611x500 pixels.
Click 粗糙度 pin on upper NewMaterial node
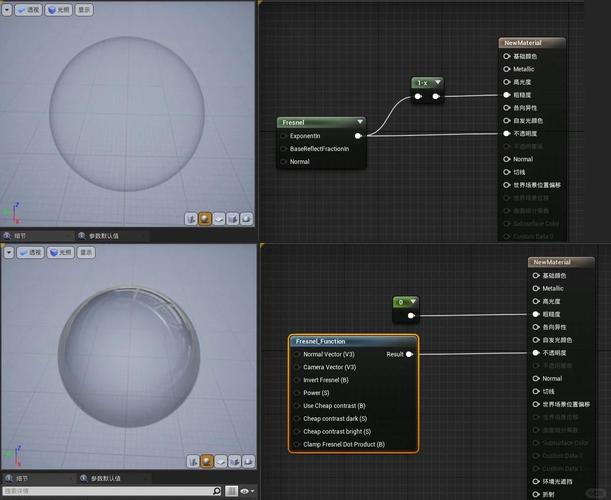click(507, 95)
